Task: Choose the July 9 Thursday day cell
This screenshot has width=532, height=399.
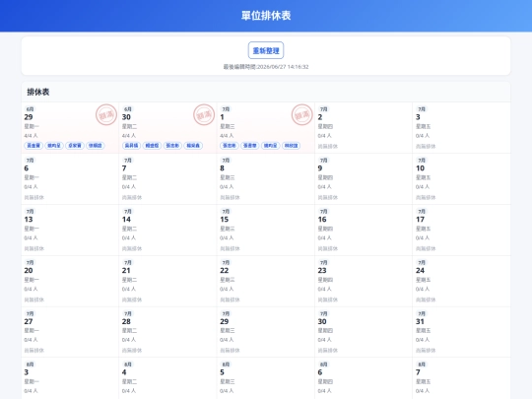Action: [x=364, y=178]
